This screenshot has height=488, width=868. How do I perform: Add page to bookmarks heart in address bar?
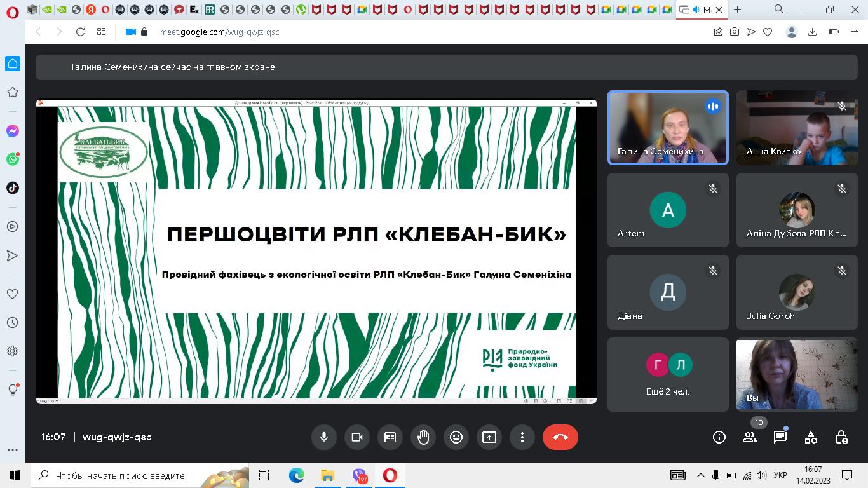pyautogui.click(x=768, y=32)
